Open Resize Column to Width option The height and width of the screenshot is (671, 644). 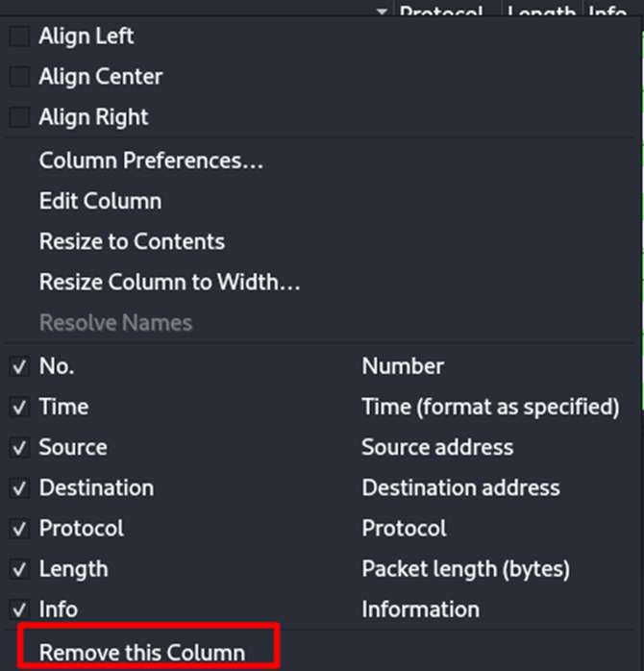pyautogui.click(x=170, y=283)
